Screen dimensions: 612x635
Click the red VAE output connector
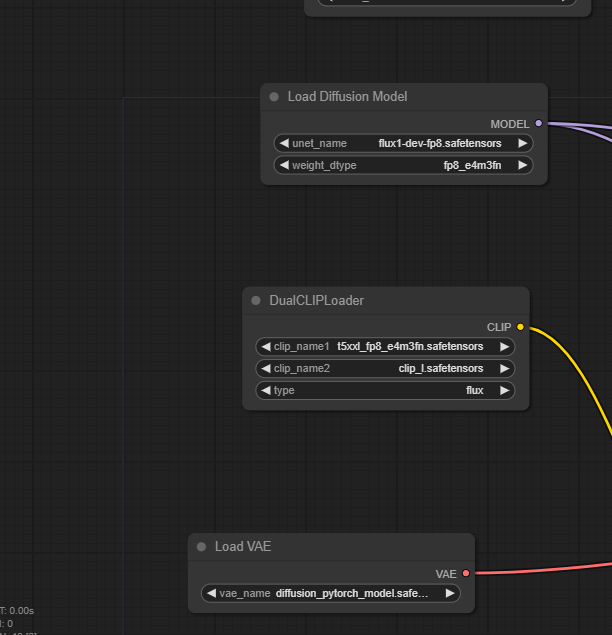[466, 573]
